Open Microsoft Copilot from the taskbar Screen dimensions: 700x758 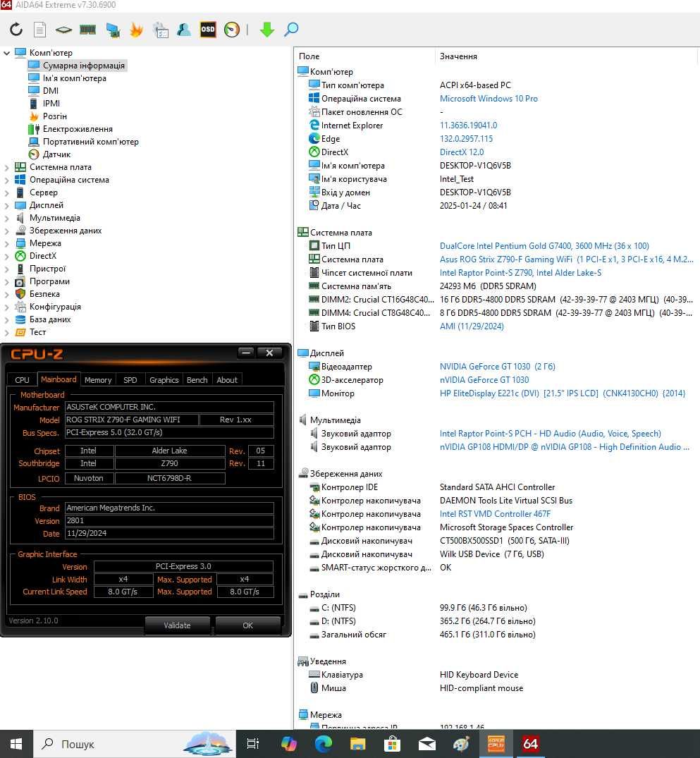pyautogui.click(x=288, y=743)
